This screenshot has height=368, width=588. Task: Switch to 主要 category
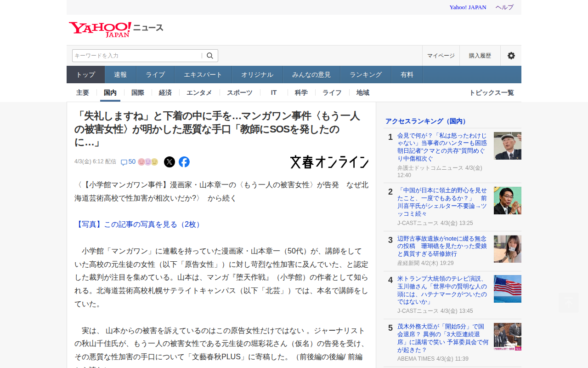83,92
